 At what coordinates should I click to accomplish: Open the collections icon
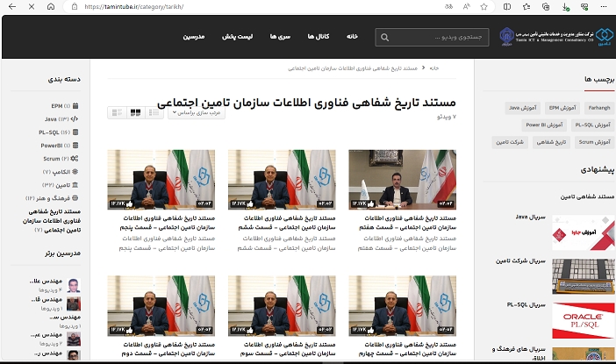(x=546, y=6)
